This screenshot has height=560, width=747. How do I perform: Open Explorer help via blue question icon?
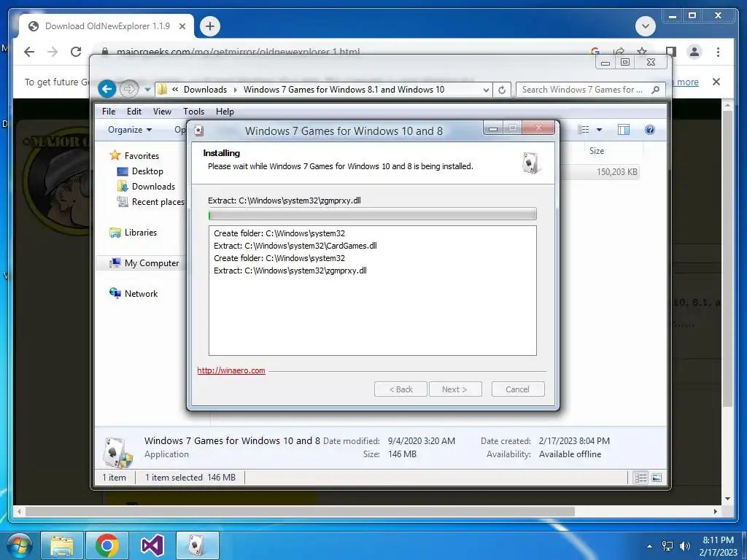tap(650, 130)
